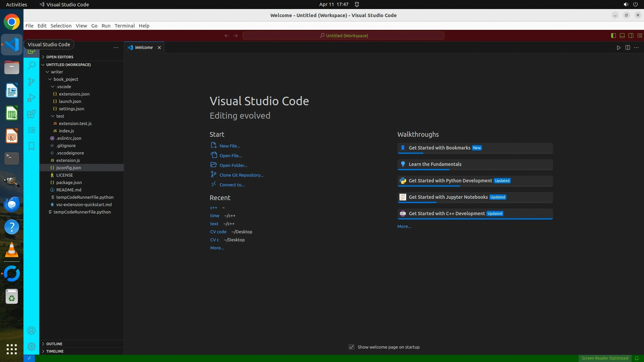644x362 pixels.
Task: Click the Accounts icon in activity bar
Action: pos(31,331)
